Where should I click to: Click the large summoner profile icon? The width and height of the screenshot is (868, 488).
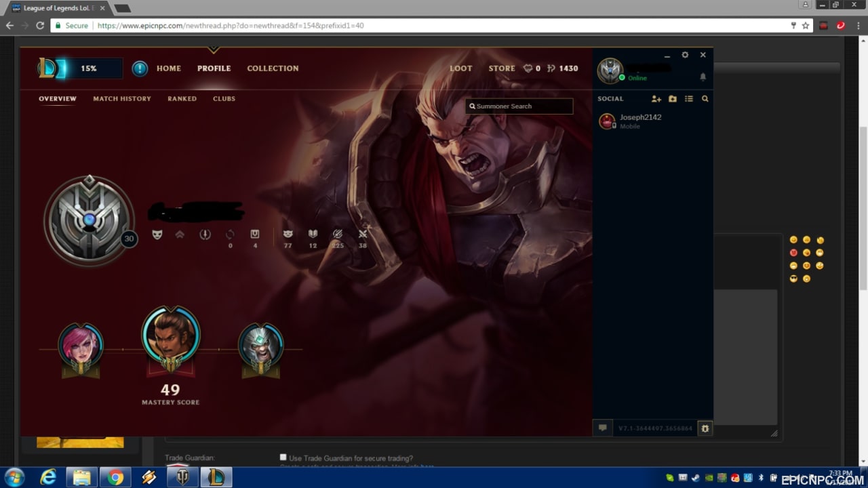point(89,220)
